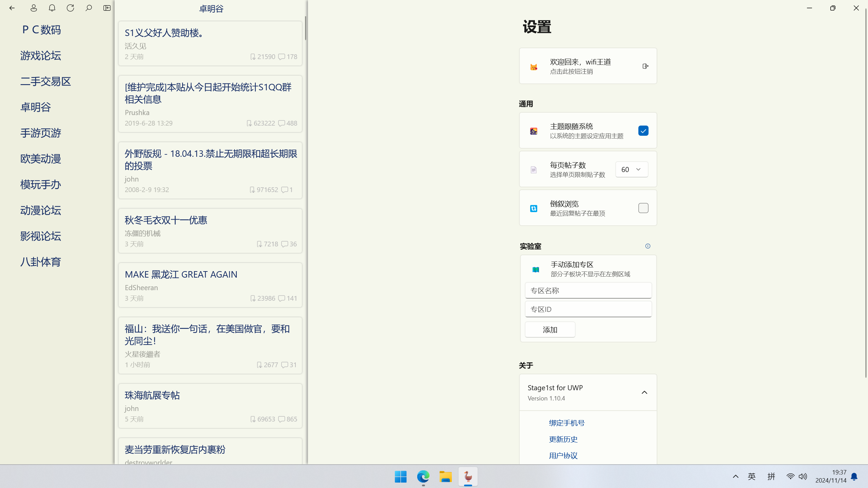
Task: Open the 游戏论坛 section
Action: (x=40, y=56)
